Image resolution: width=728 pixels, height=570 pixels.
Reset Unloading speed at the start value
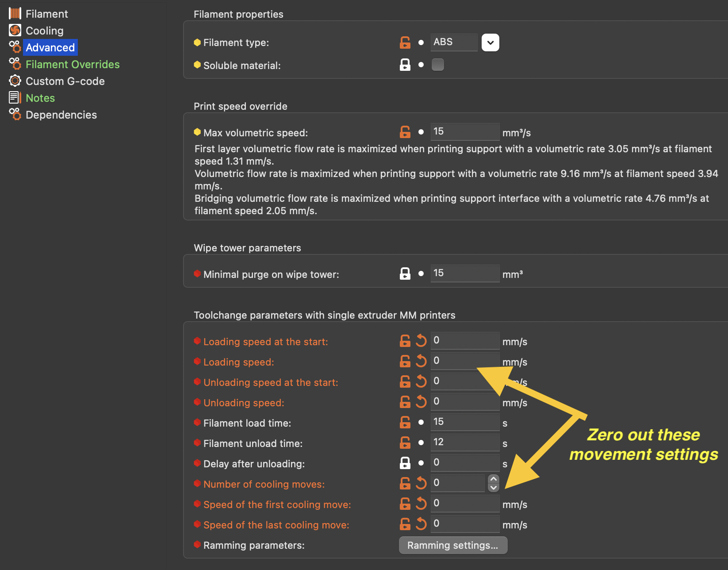[421, 381]
